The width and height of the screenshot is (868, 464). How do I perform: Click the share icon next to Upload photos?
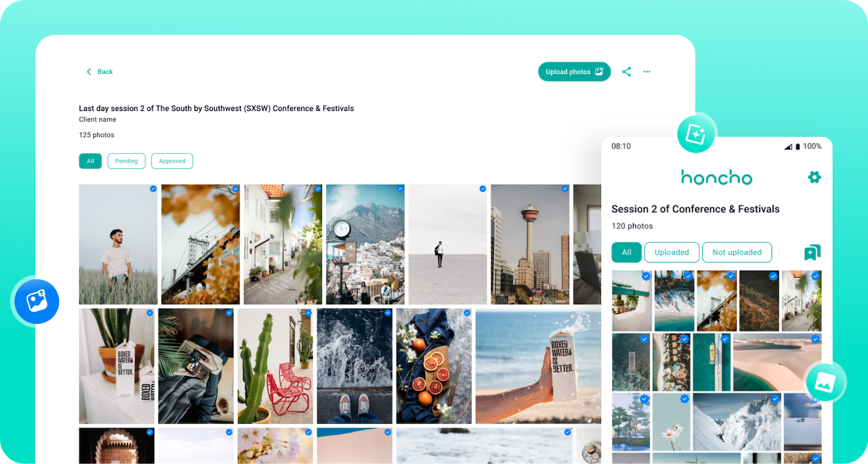point(626,72)
